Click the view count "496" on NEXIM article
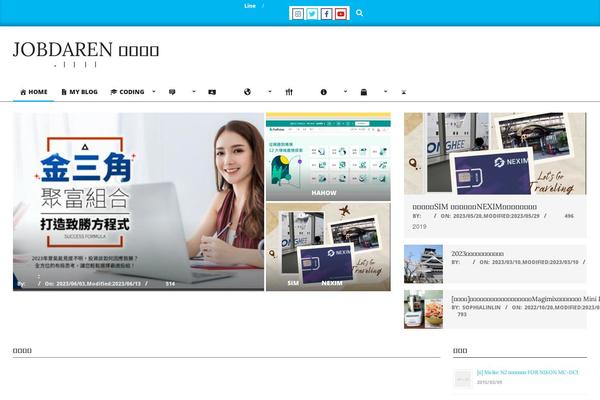Image resolution: width=600 pixels, height=400 pixels. (x=569, y=216)
